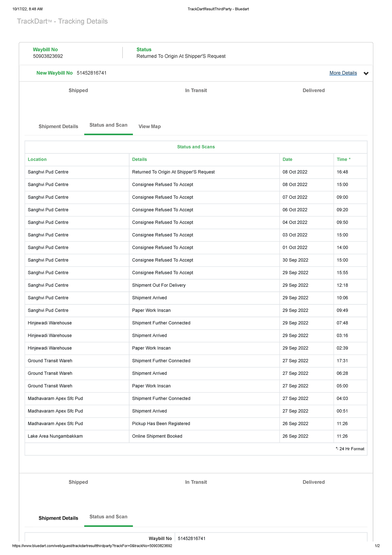
Task: Click the Date column header
Action: [287, 159]
